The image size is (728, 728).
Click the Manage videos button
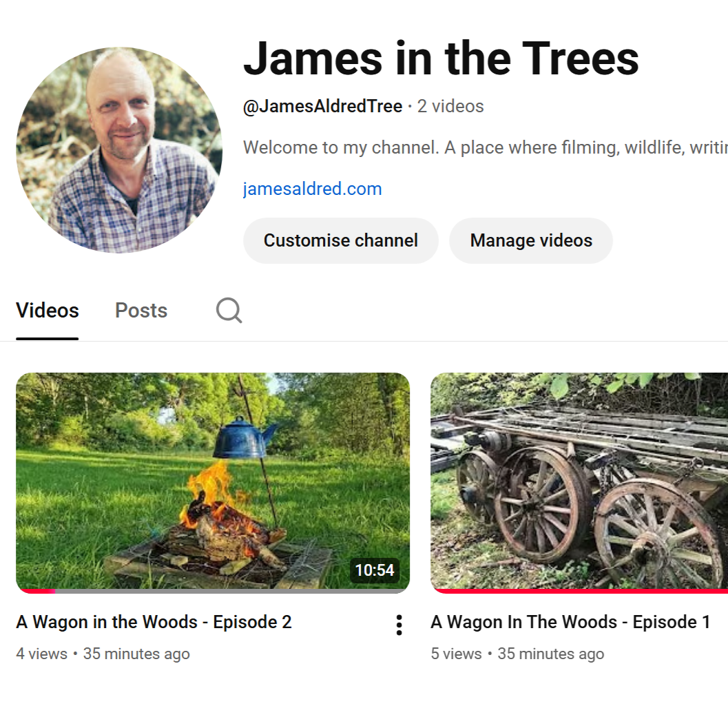coord(531,240)
